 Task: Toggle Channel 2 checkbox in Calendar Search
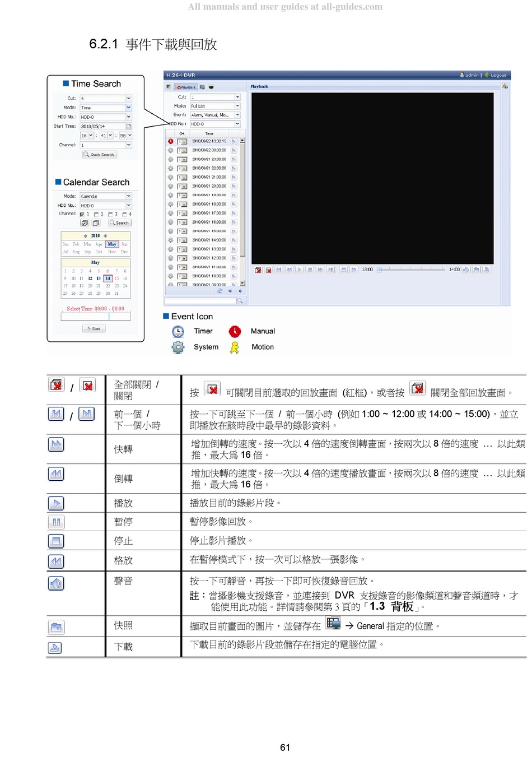tap(96, 215)
